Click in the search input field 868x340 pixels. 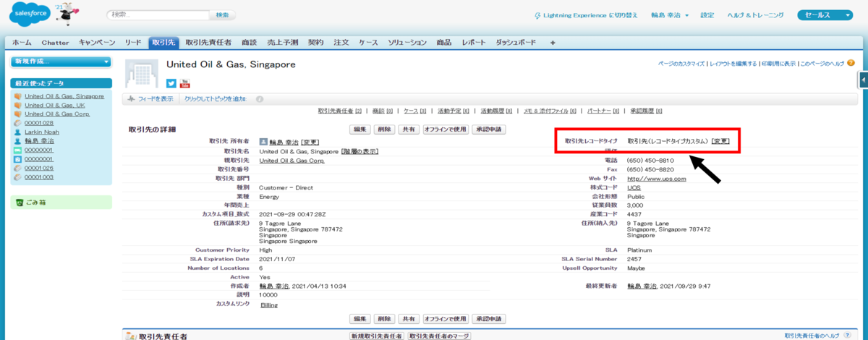pyautogui.click(x=158, y=15)
